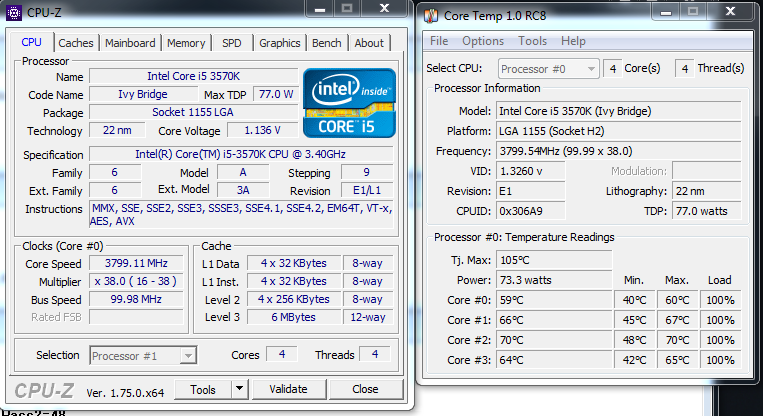Open the File menu in Core Temp
Screen dimensions: 763x416
click(439, 41)
